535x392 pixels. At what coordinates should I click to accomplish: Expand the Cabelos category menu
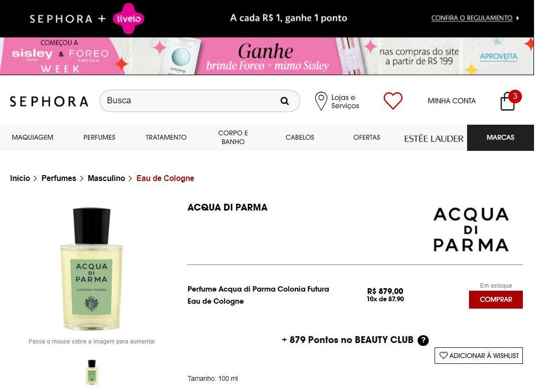click(300, 137)
